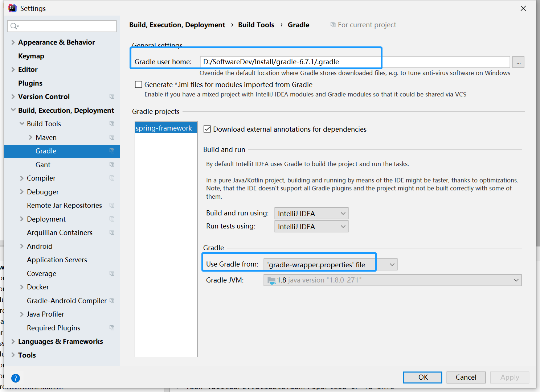
Task: Click the project-level icon beside Version Control
Action: (x=112, y=96)
